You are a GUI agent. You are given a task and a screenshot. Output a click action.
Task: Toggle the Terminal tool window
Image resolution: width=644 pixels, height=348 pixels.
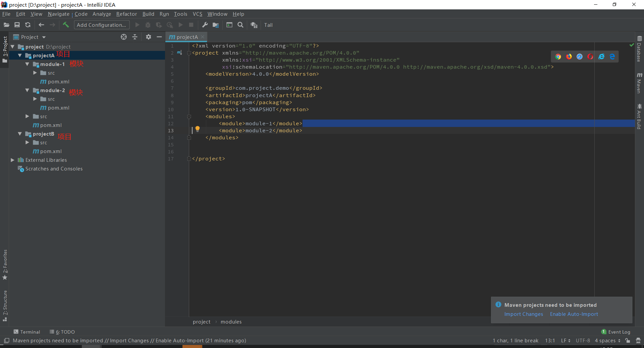click(x=27, y=332)
